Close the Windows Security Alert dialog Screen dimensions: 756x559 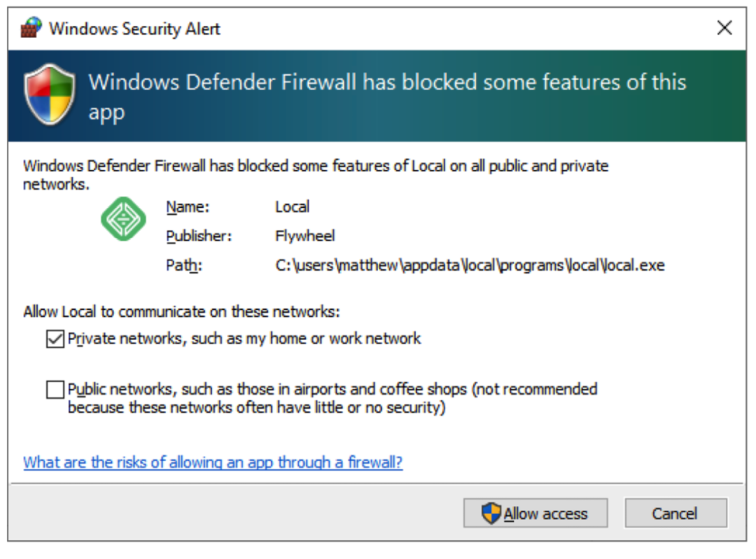point(724,29)
